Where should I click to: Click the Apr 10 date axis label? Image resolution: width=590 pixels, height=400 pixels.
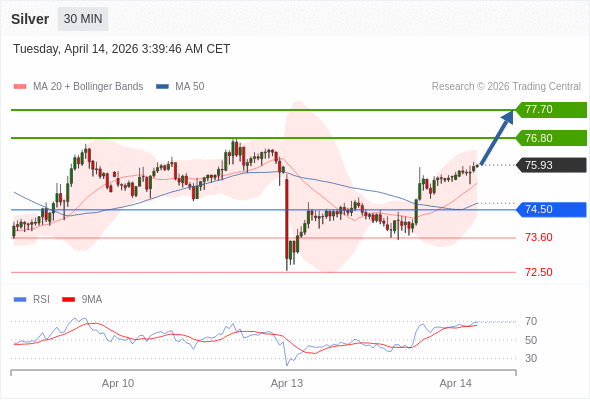coord(118,383)
